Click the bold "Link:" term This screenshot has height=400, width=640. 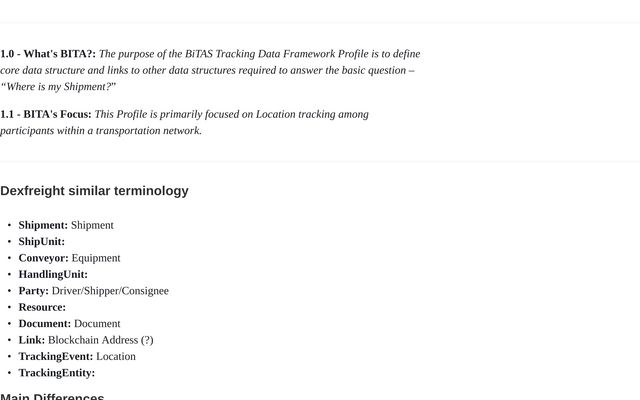point(31,340)
